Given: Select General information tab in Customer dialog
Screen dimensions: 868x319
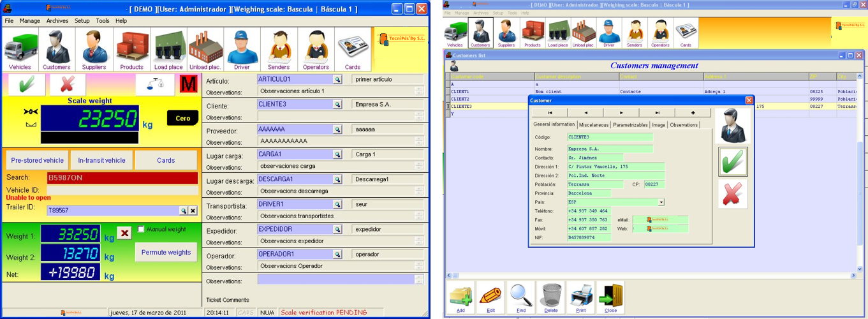Looking at the screenshot, I should (x=554, y=124).
